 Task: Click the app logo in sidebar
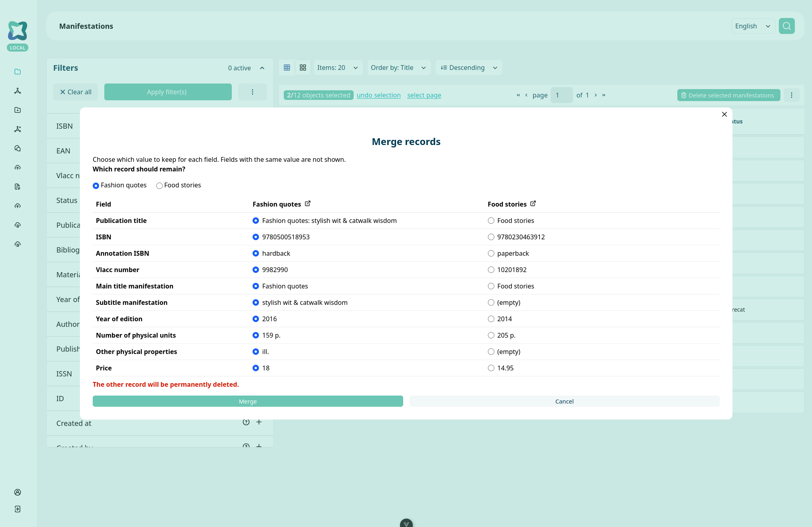click(18, 31)
